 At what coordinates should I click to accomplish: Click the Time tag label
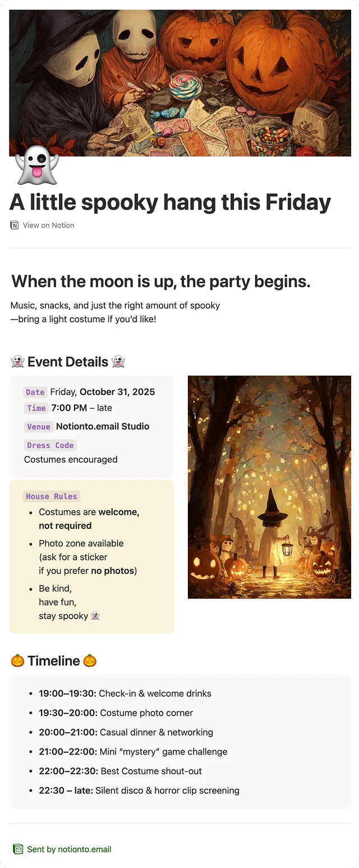[36, 408]
